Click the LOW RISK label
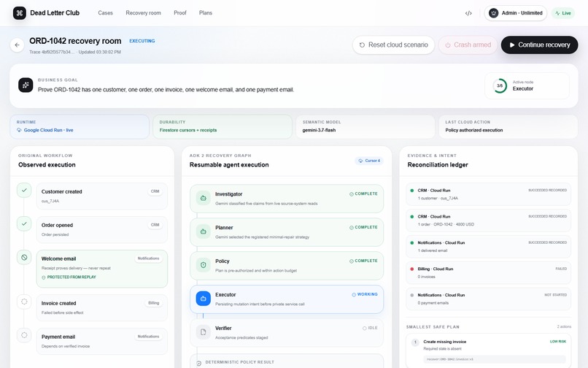Image resolution: width=588 pixels, height=368 pixels. coord(558,342)
